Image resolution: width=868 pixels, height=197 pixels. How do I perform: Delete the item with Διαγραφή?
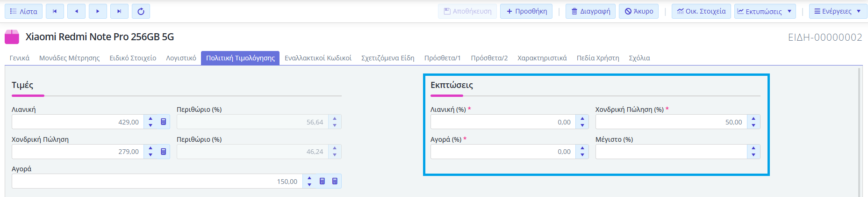pos(590,11)
